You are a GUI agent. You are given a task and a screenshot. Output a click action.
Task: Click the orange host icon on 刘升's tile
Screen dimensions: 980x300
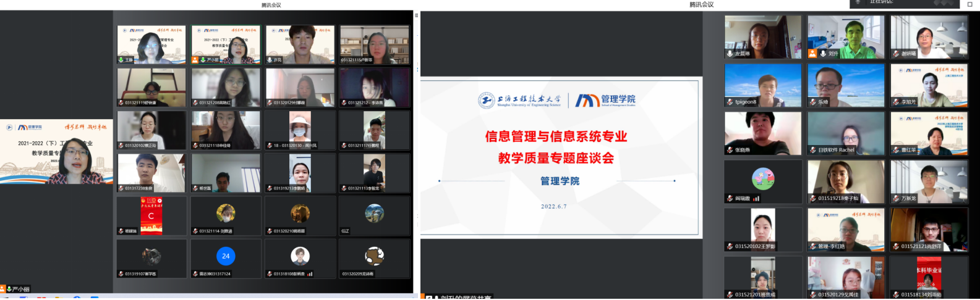[812, 54]
